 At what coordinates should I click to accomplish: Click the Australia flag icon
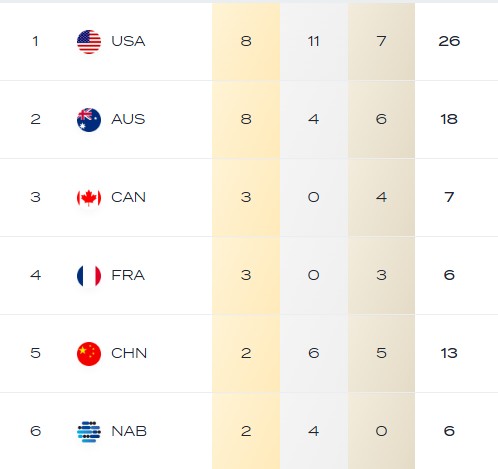[x=89, y=120]
